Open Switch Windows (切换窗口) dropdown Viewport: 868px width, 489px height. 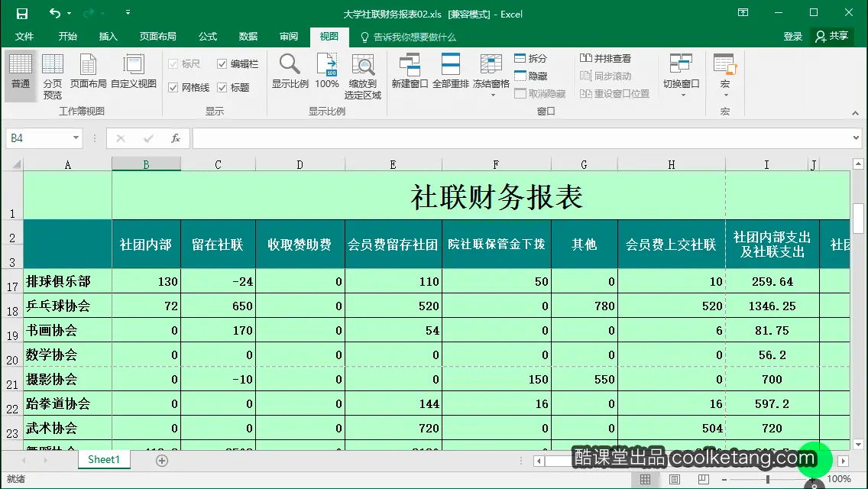pos(682,76)
